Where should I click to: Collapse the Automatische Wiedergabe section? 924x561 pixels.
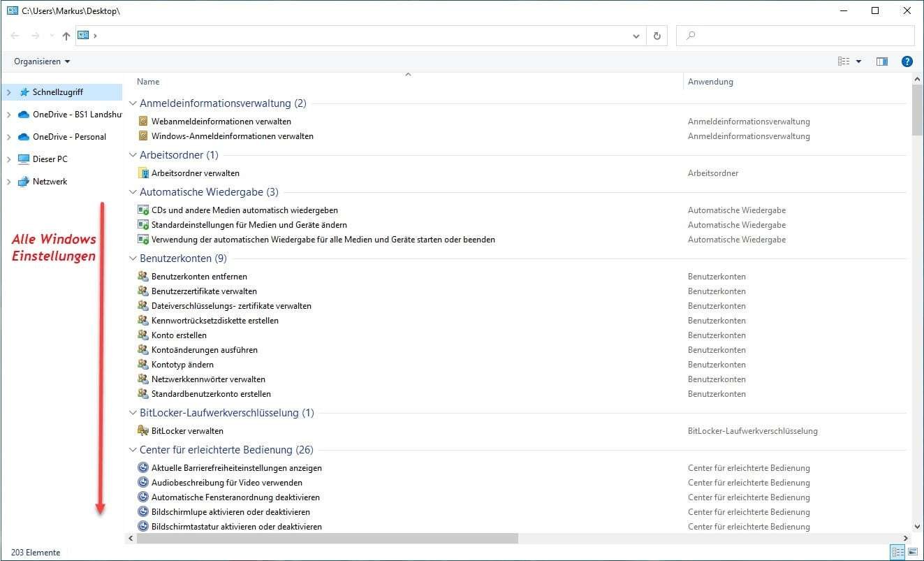pyautogui.click(x=132, y=191)
